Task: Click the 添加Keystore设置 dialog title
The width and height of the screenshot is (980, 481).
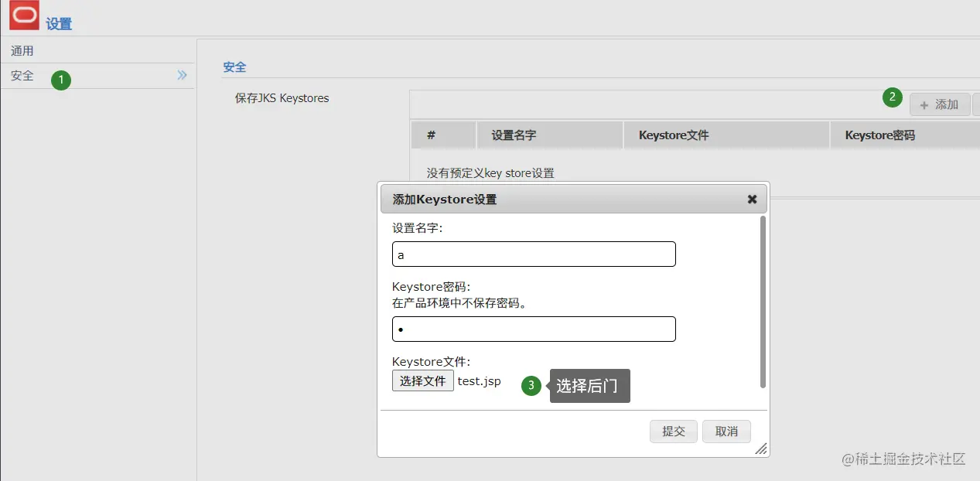Action: pos(445,200)
